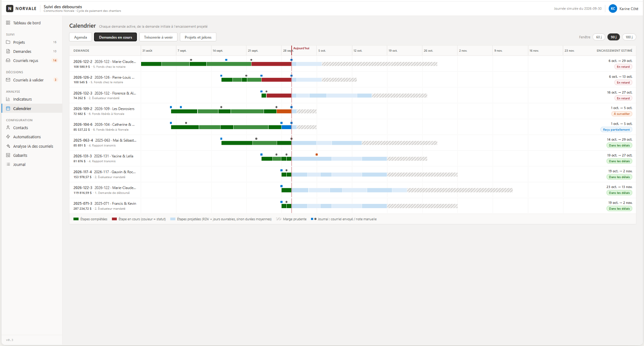644x346 pixels.
Task: Open the Trésorerie à venir tab
Action: tap(158, 37)
